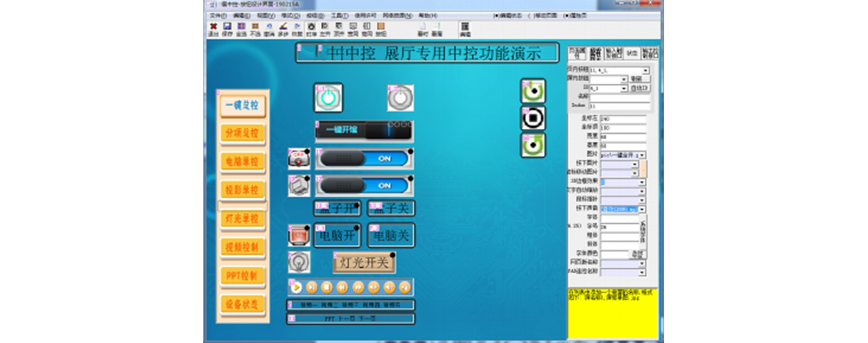This screenshot has height=343, width=868.
Task: Open the ID dropdown in properties panel
Action: (608, 88)
